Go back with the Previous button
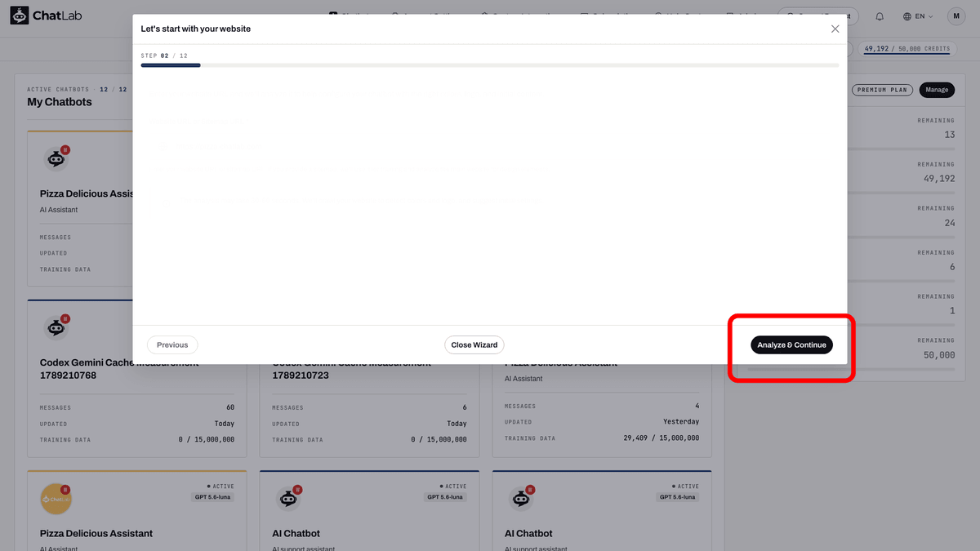 (x=172, y=344)
